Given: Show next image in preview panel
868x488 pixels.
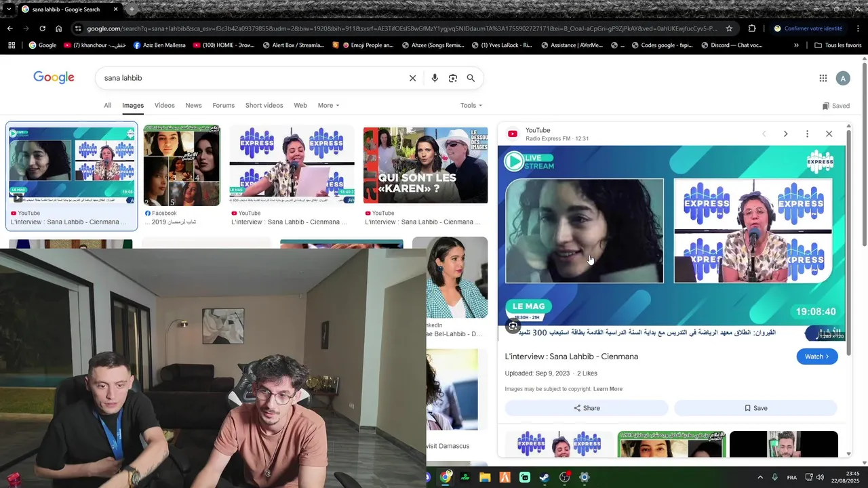Looking at the screenshot, I should (x=785, y=134).
